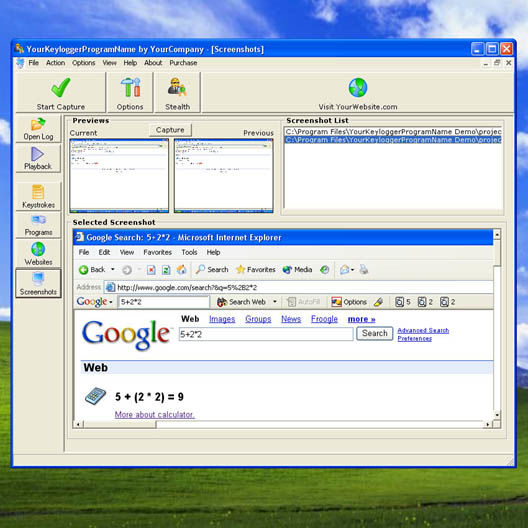
Task: Select the Current preview thumbnail
Action: [119, 176]
